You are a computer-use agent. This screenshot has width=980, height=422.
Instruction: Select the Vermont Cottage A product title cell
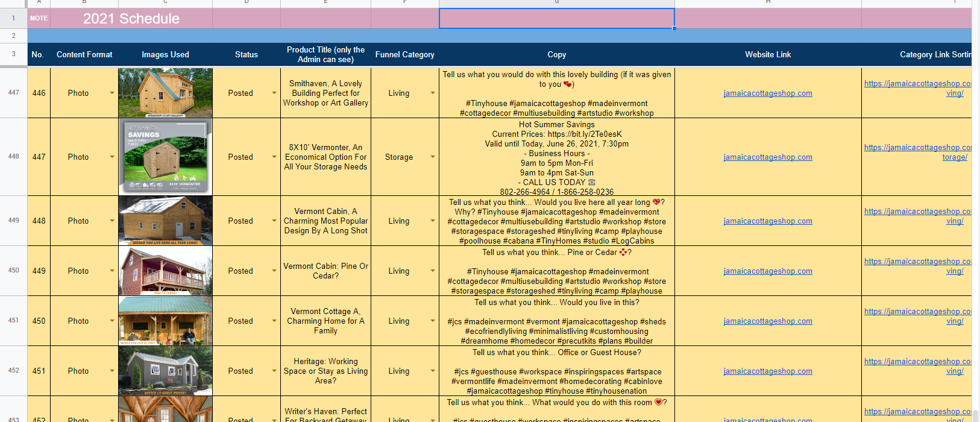click(325, 321)
